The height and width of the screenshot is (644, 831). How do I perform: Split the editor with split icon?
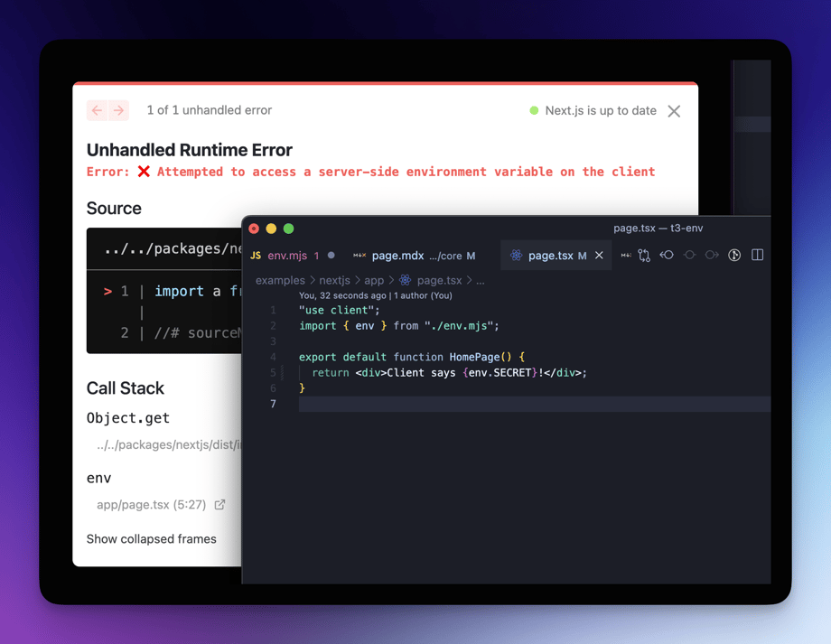757,256
